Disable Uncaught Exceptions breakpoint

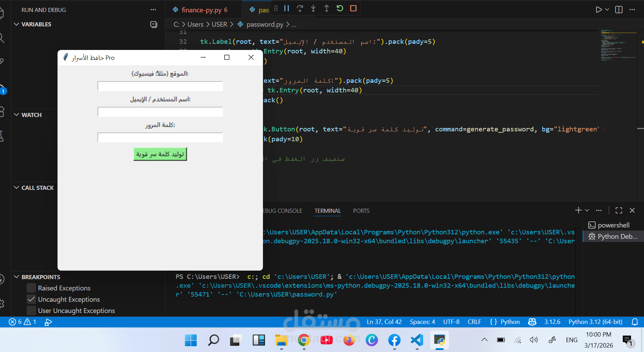tap(31, 299)
